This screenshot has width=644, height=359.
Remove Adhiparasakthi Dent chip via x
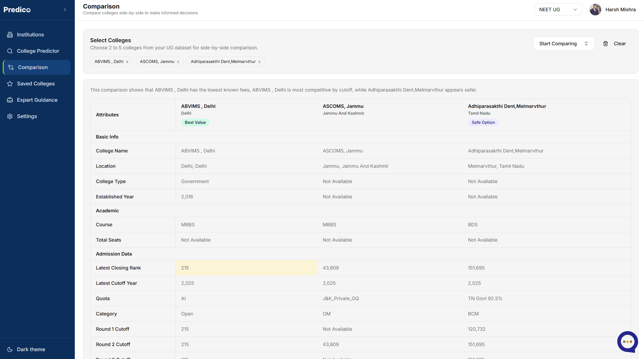259,62
